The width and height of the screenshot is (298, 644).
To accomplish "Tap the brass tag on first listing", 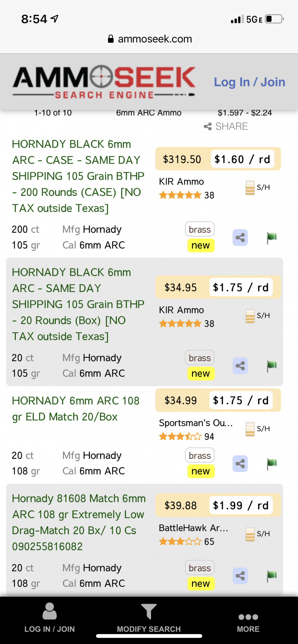I will pyautogui.click(x=200, y=230).
